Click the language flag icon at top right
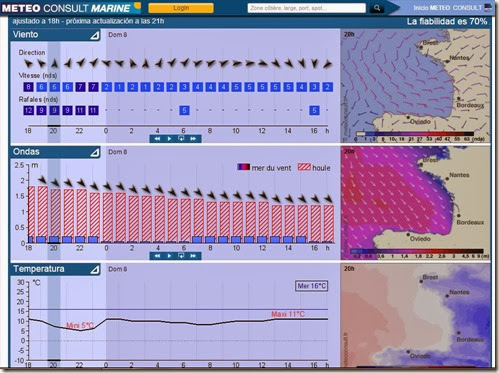 point(489,8)
